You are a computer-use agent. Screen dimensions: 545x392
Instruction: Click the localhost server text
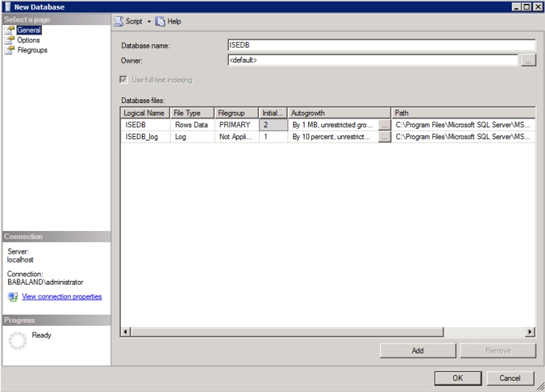pyautogui.click(x=20, y=260)
